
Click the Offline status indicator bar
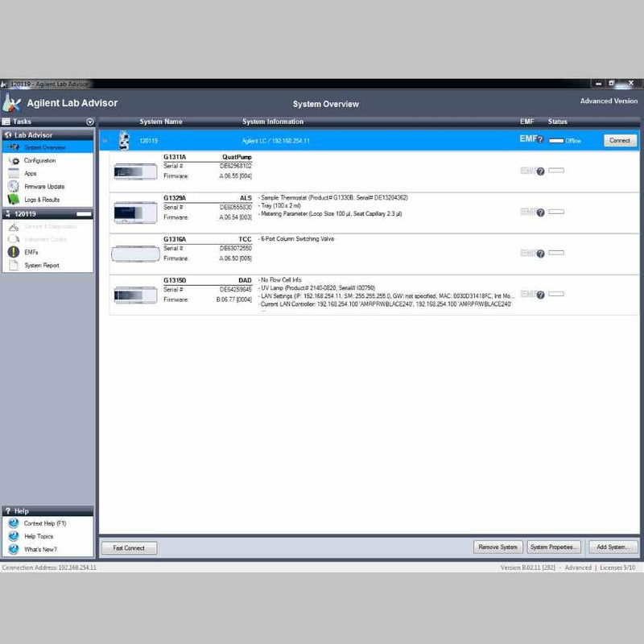pyautogui.click(x=556, y=141)
